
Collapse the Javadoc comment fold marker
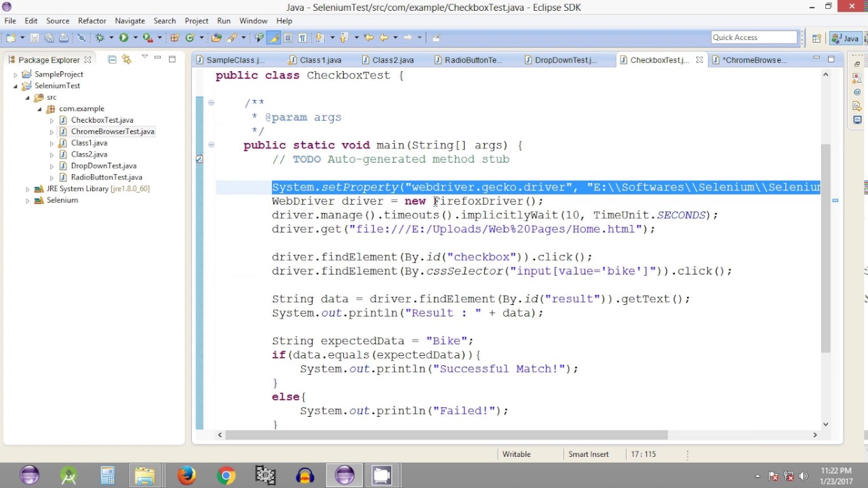[211, 102]
